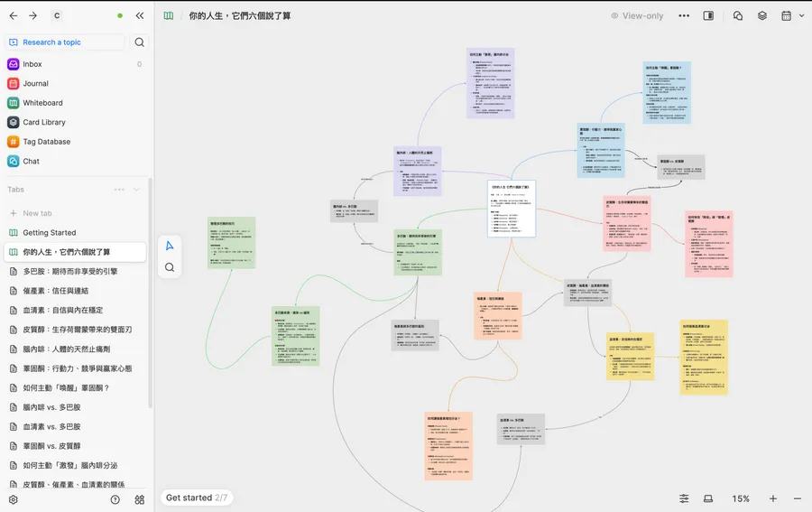Click the sidebar search magnifier icon

pos(140,42)
